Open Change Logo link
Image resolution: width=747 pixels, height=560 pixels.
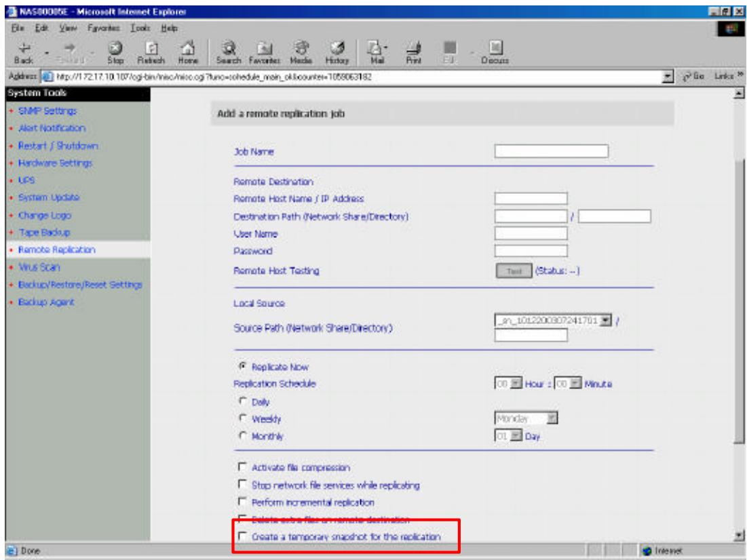(x=44, y=215)
